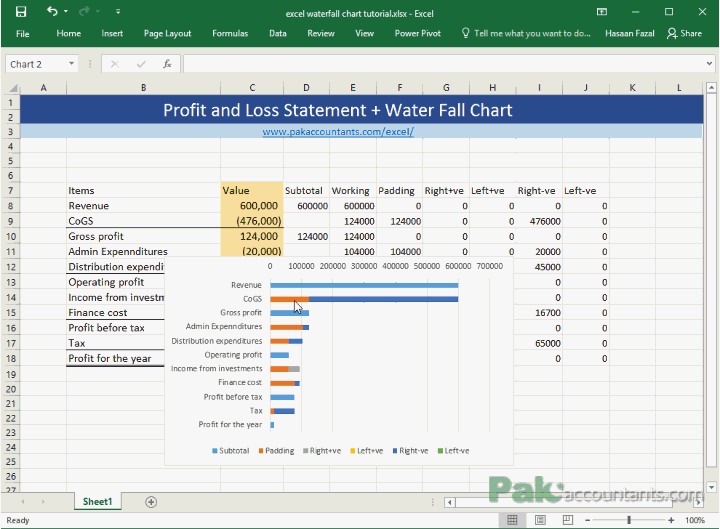Click the Undo arrow icon

(52, 11)
